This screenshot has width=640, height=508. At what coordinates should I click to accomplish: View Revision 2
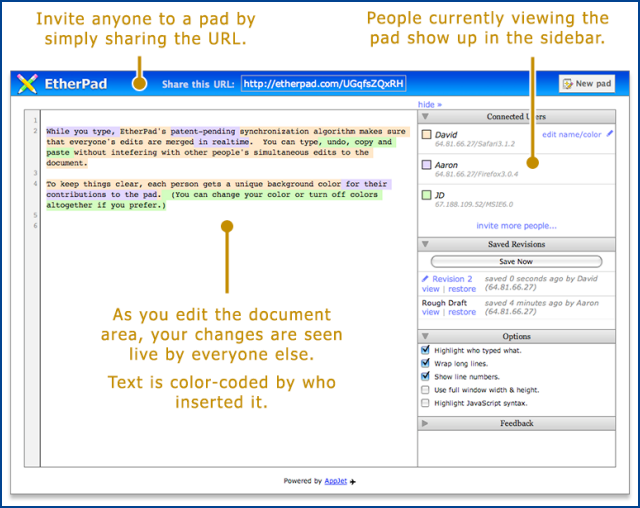(x=431, y=289)
